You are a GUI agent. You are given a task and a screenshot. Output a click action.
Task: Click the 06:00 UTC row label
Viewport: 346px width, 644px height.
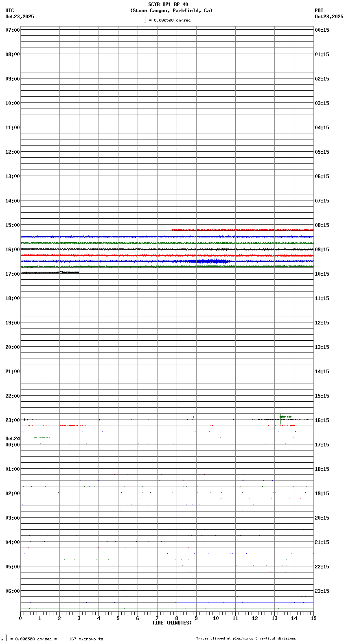pyautogui.click(x=13, y=591)
